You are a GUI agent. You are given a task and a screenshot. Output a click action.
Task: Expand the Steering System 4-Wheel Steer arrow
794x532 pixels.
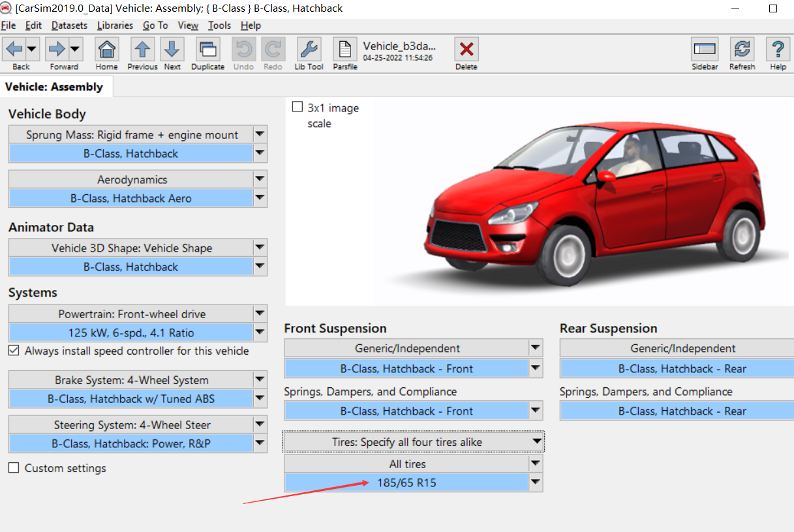tap(260, 424)
